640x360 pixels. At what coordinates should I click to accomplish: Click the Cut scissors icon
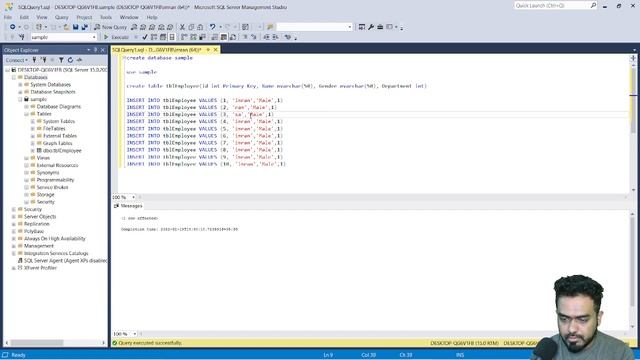pyautogui.click(x=182, y=27)
